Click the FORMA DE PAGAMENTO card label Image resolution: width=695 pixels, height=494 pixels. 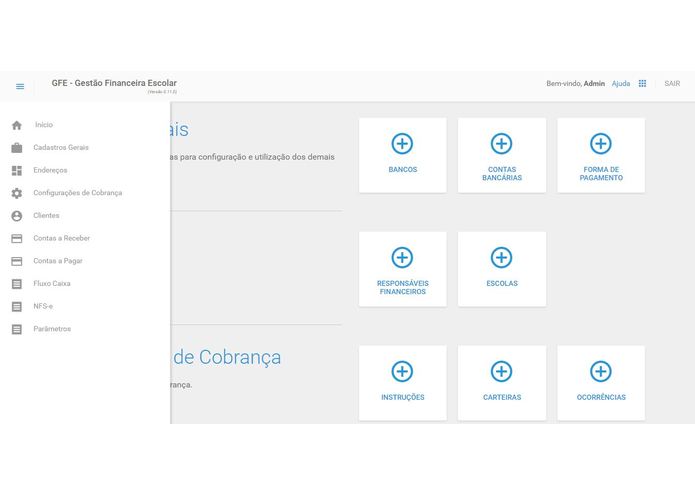point(601,173)
